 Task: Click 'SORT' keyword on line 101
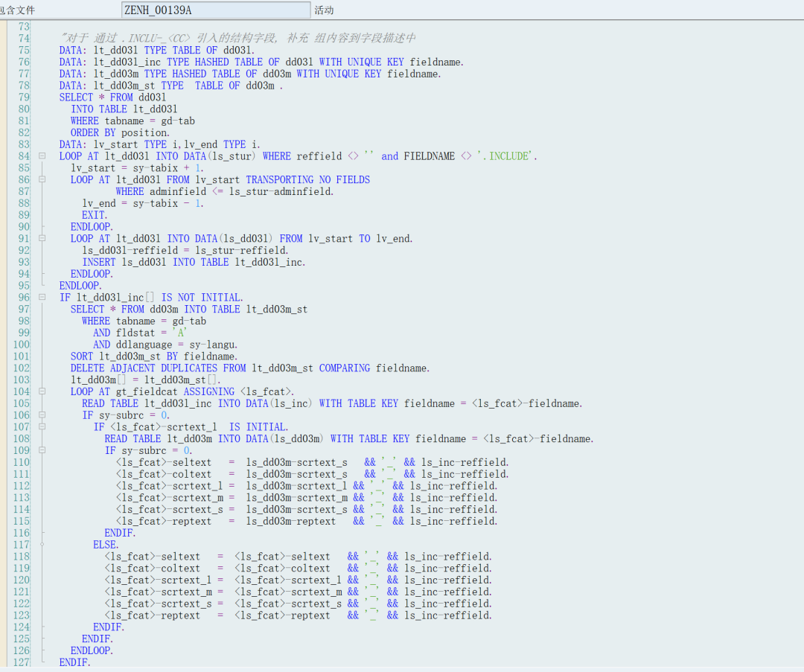coord(82,356)
